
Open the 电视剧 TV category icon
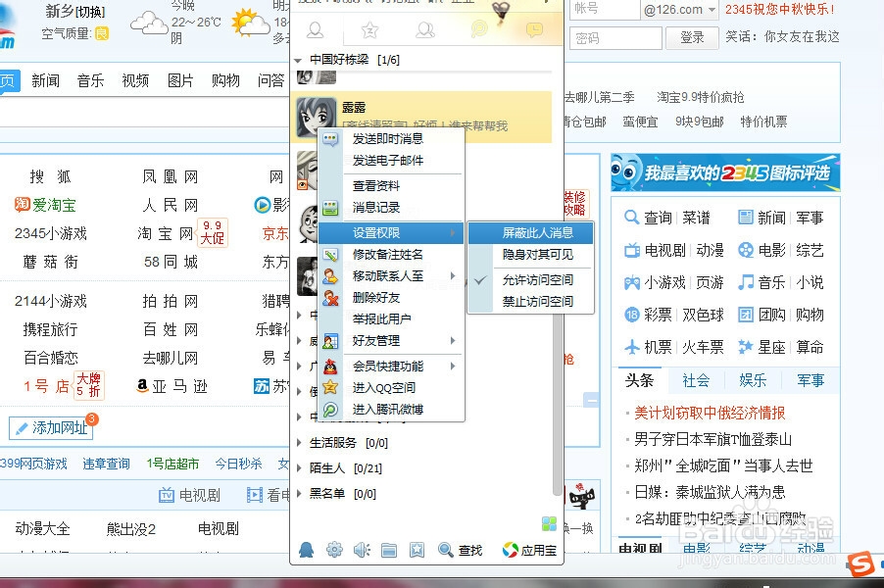point(632,250)
